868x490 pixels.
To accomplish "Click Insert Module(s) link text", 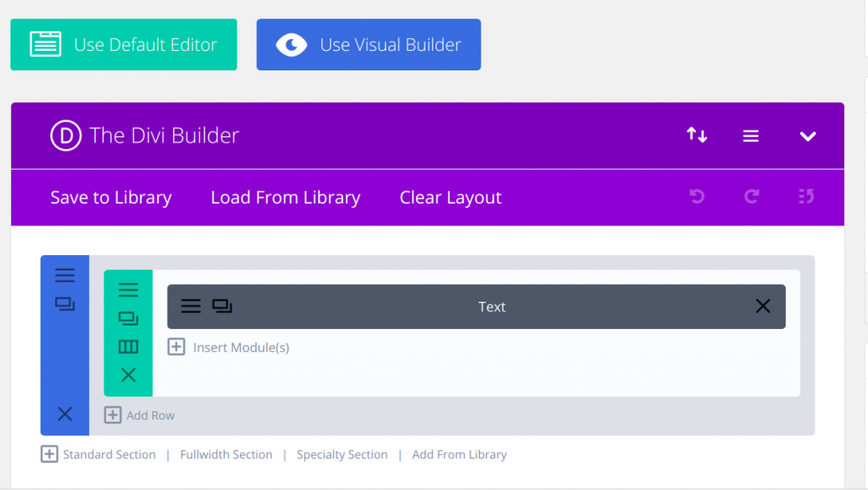I will 241,348.
